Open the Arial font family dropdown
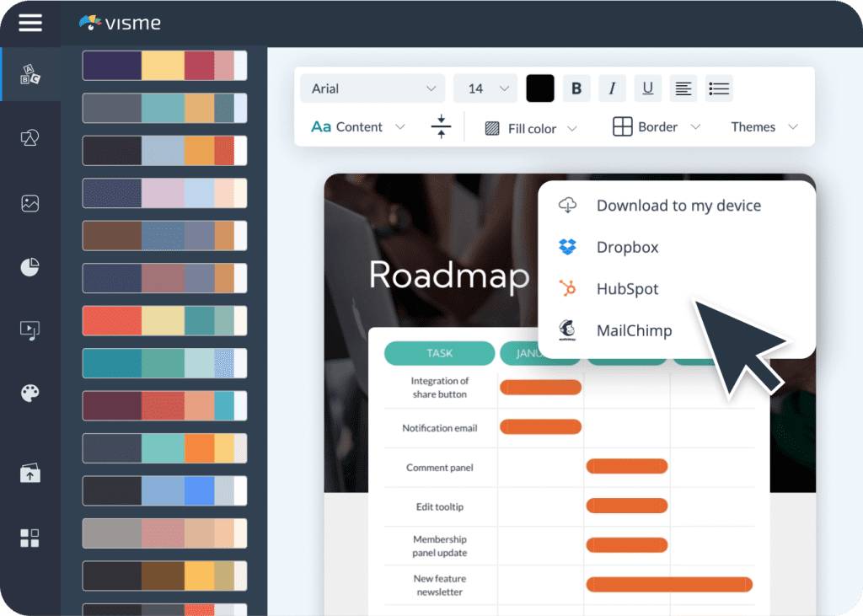This screenshot has height=616, width=863. tap(372, 88)
